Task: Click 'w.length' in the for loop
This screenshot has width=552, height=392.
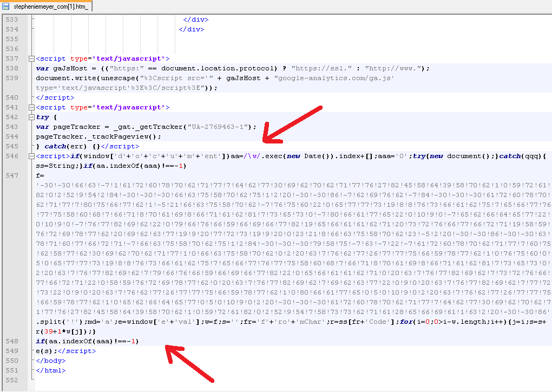Action: [469, 322]
